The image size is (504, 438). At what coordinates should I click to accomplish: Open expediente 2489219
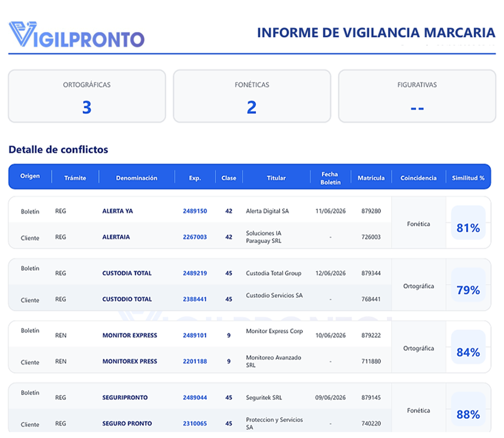coord(195,273)
